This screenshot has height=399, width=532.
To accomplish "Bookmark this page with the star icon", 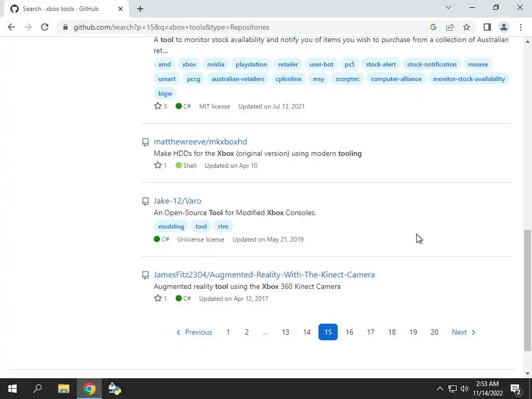I will click(467, 27).
